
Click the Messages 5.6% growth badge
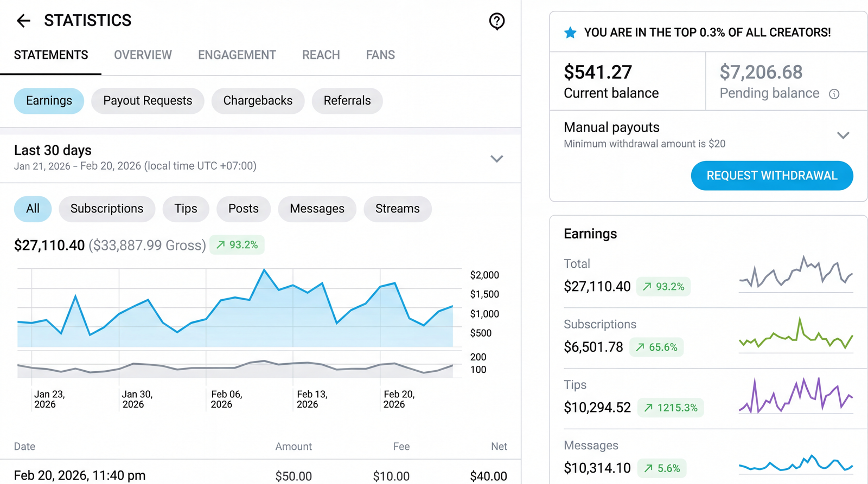[x=662, y=468]
